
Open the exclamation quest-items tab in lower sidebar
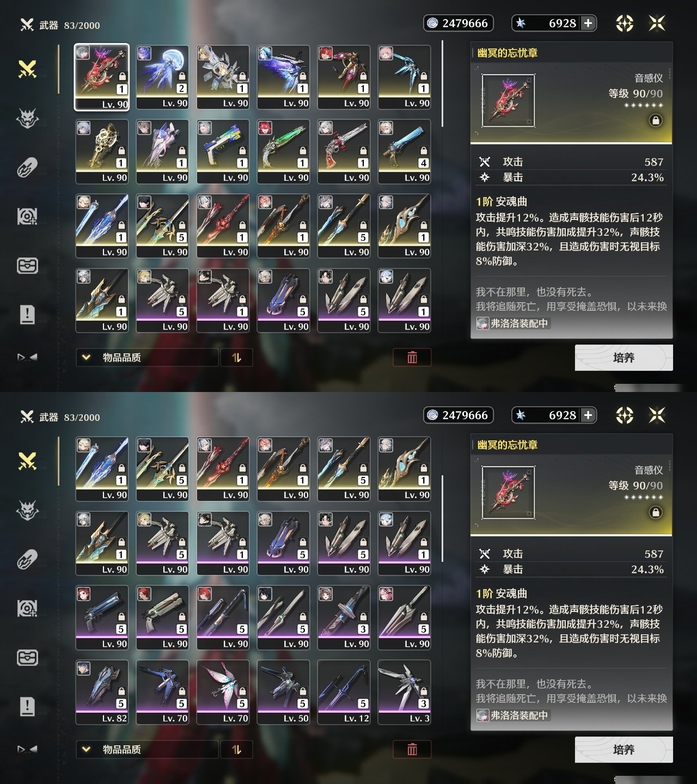(27, 706)
